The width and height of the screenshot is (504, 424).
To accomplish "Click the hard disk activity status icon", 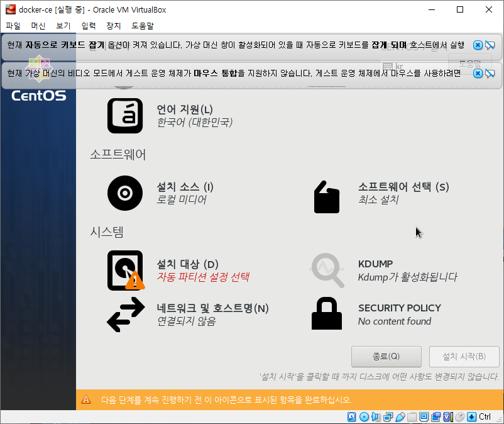I will [352, 417].
